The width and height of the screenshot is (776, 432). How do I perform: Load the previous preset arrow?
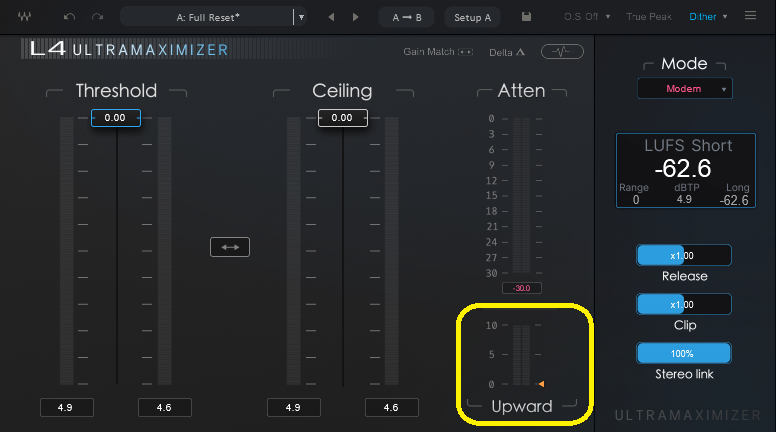click(331, 17)
